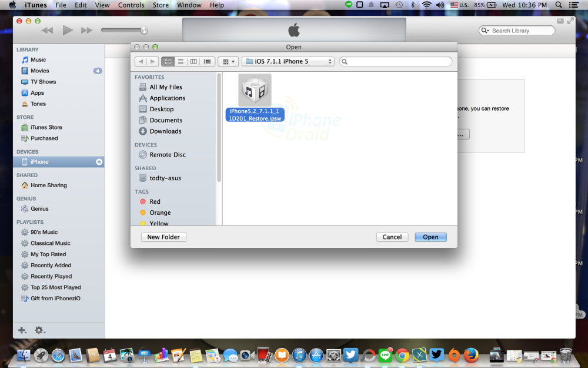This screenshot has width=588, height=368.
Task: Cancel the file open dialog
Action: click(x=392, y=237)
